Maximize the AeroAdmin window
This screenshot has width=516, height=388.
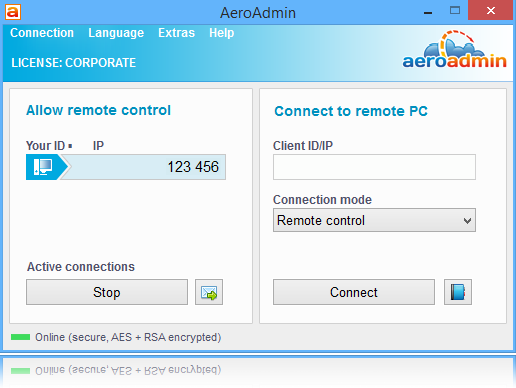[x=455, y=11]
